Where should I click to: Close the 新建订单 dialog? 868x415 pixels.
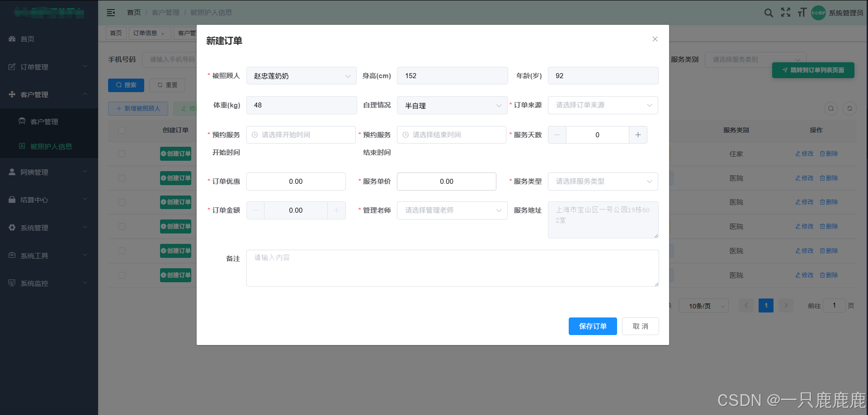coord(655,39)
